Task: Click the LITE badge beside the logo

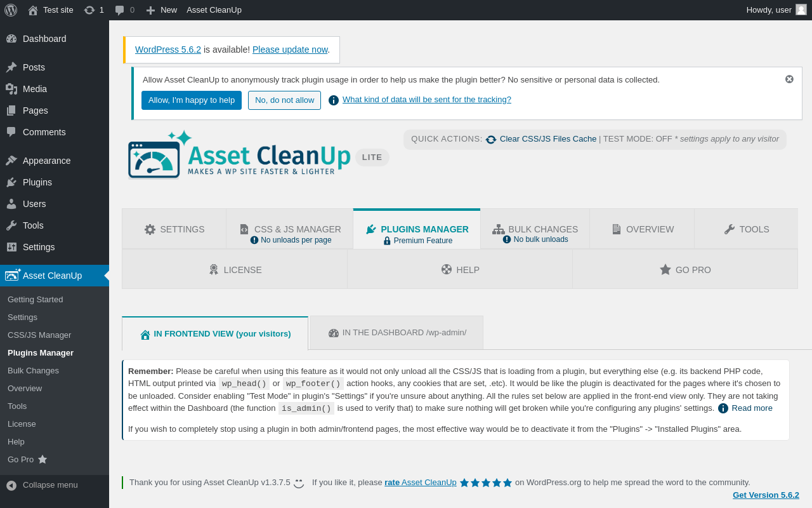Action: click(x=372, y=157)
